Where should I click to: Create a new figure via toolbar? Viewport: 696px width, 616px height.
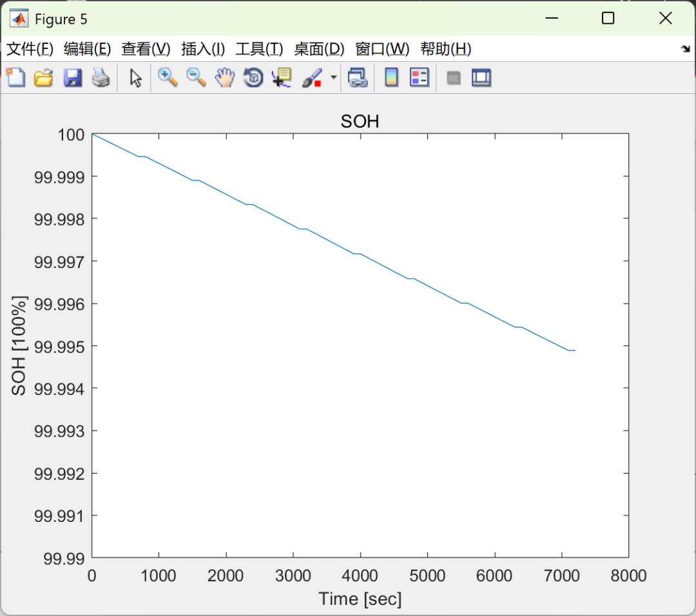(15, 77)
